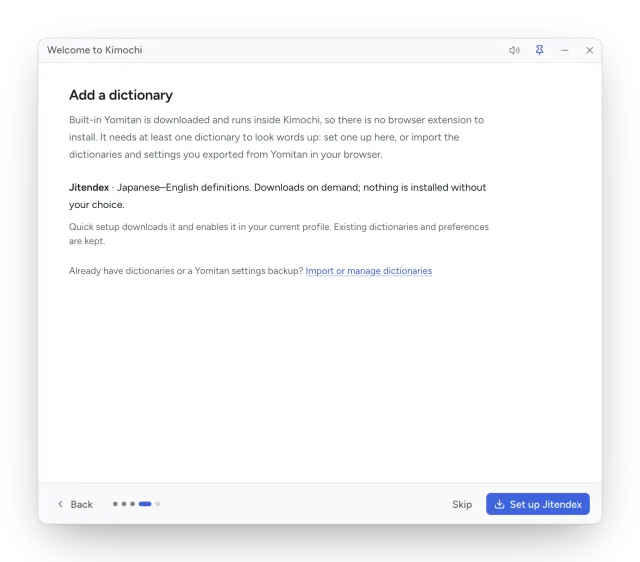Screen dimensions: 640x562
Task: Click the 'Quick setup downloads it' note
Action: coord(279,233)
